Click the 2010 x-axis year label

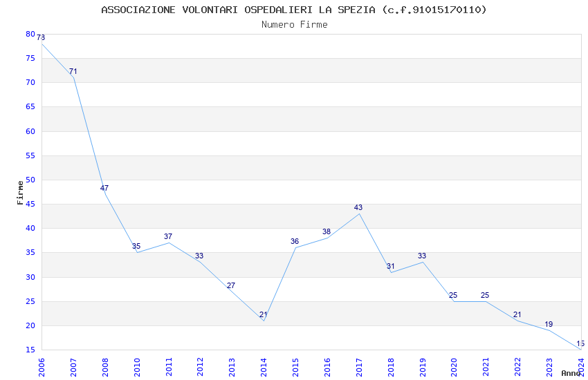pyautogui.click(x=137, y=368)
